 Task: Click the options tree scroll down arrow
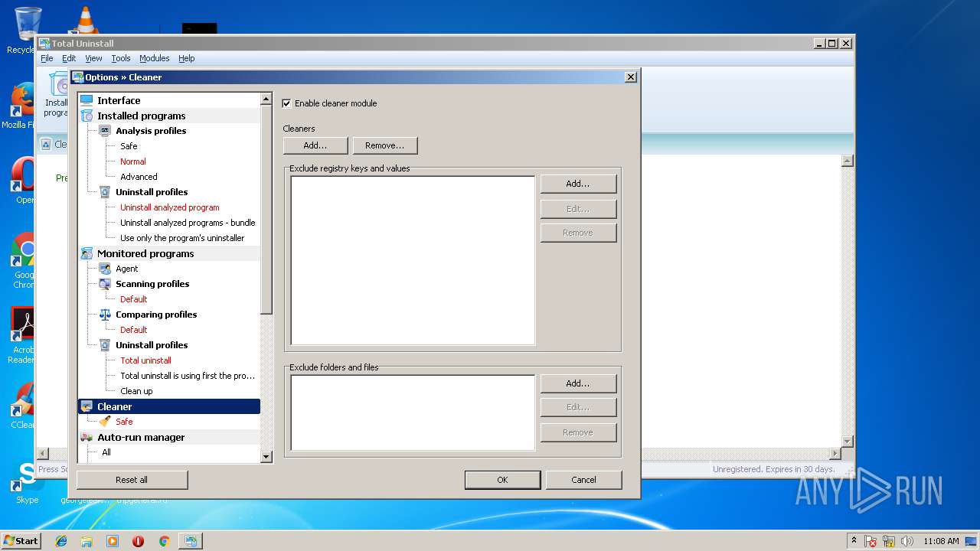(x=266, y=457)
